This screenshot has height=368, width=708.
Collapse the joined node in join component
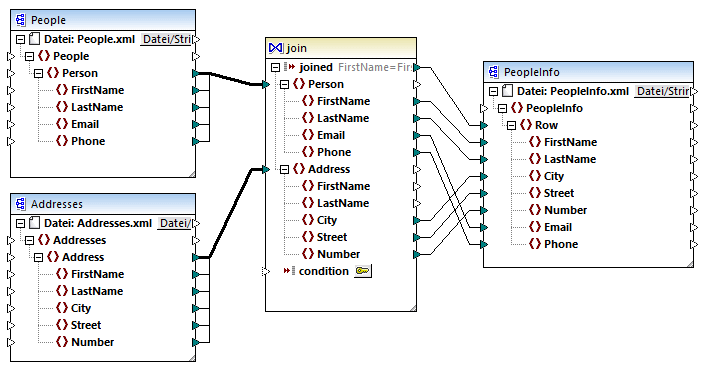click(x=275, y=67)
